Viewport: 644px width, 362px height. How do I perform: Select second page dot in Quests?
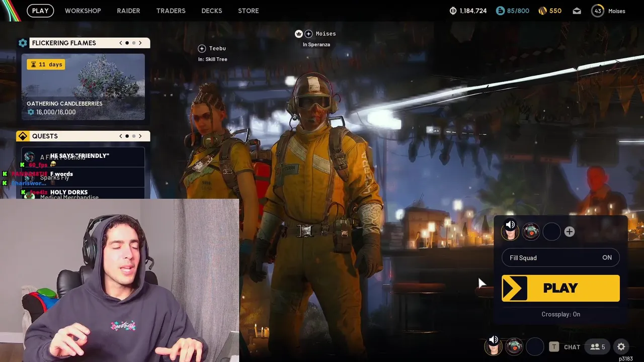(133, 136)
